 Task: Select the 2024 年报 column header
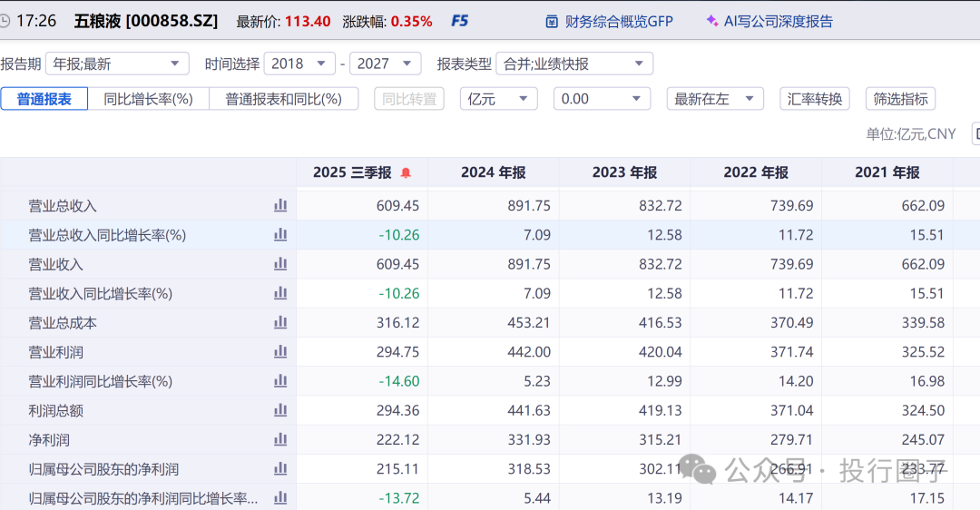[x=493, y=172]
